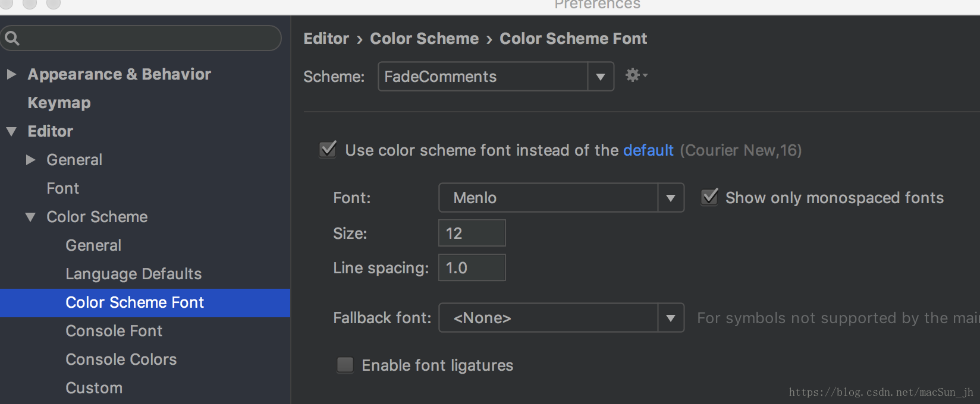Viewport: 980px width, 404px height.
Task: Collapse the Editor tree section
Action: coord(11,131)
